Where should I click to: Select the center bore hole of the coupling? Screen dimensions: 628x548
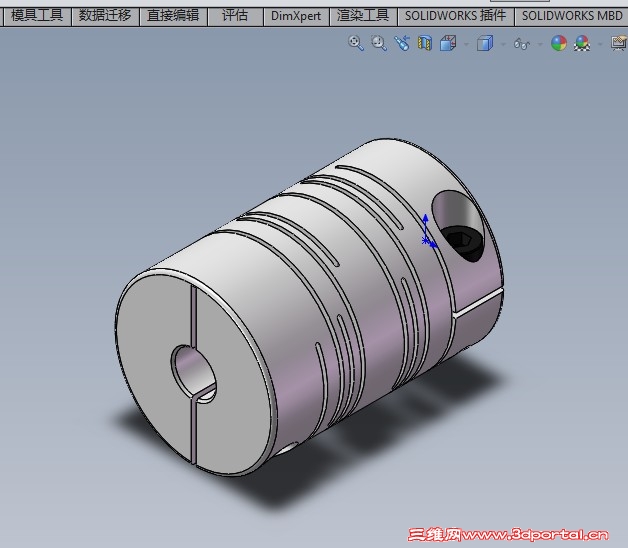[193, 373]
